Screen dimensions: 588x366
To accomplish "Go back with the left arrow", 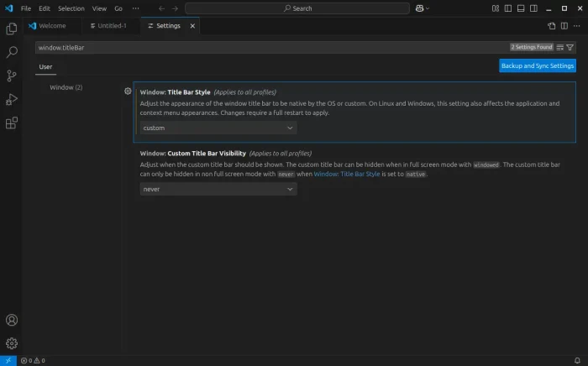I will [x=161, y=8].
